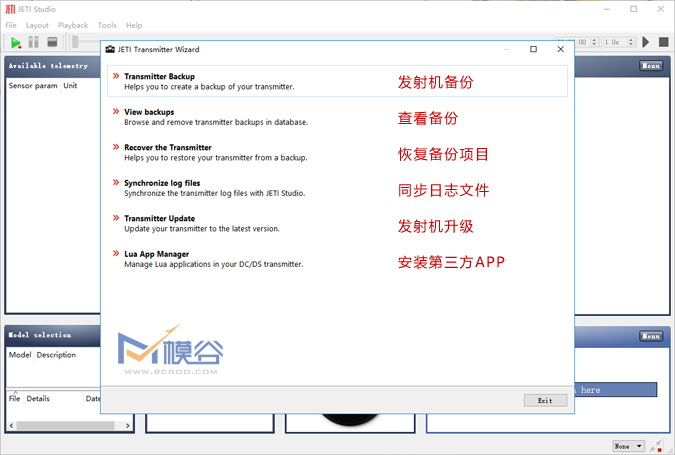Image resolution: width=675 pixels, height=455 pixels.
Task: Adjust the 1.0x speed spinner arrows
Action: (x=631, y=42)
